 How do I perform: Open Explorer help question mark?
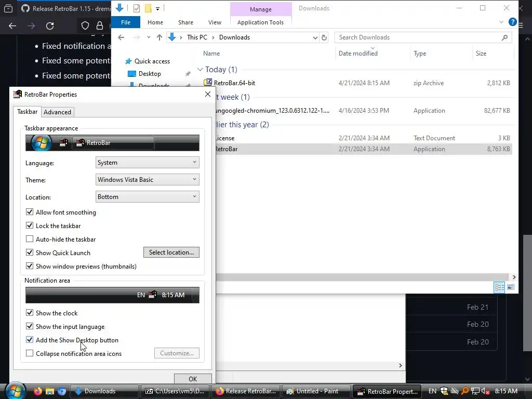point(512,22)
